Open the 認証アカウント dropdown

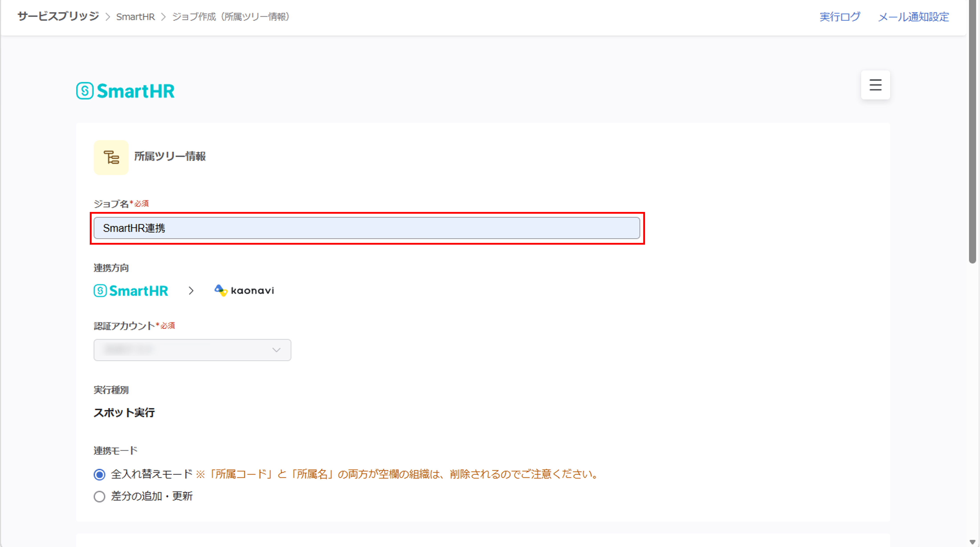coord(192,350)
